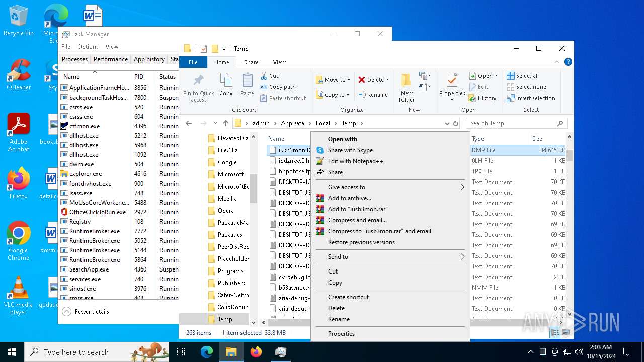This screenshot has width=644, height=362.
Task: Open the ribbon Open dropdown
Action: pyautogui.click(x=484, y=76)
